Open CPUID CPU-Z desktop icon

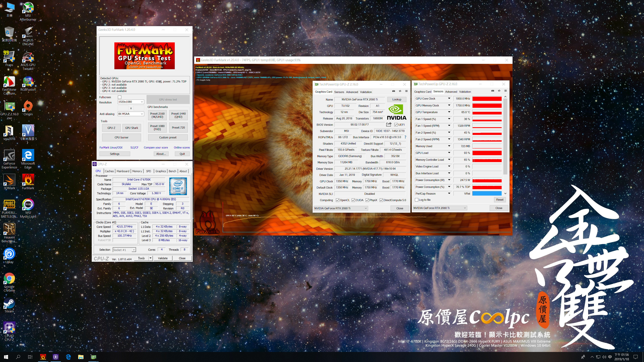pos(9,332)
